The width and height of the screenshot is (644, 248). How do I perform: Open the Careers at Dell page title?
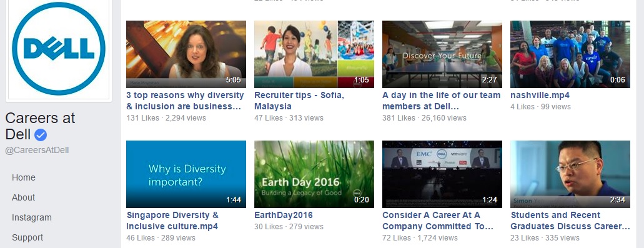click(x=40, y=126)
